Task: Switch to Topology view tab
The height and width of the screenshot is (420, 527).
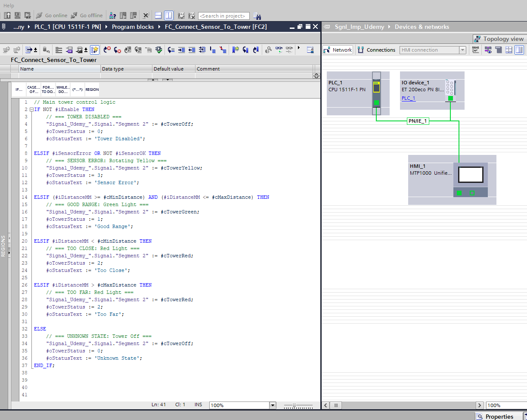Action: [499, 39]
